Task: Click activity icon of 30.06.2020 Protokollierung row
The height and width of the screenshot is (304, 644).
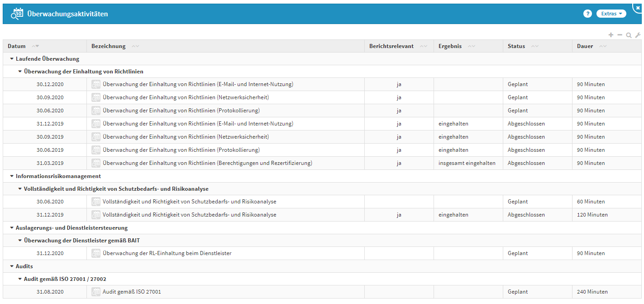Action: (96, 111)
